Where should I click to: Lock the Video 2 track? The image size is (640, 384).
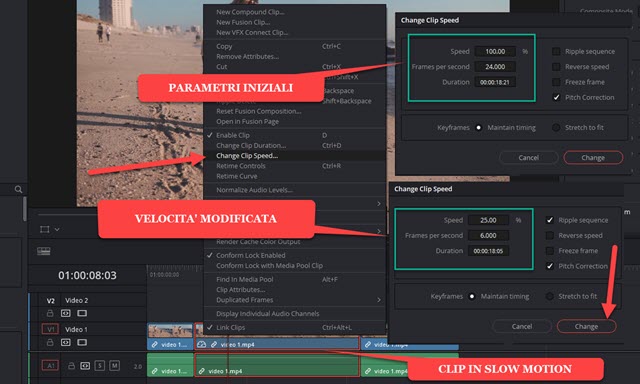[50, 313]
